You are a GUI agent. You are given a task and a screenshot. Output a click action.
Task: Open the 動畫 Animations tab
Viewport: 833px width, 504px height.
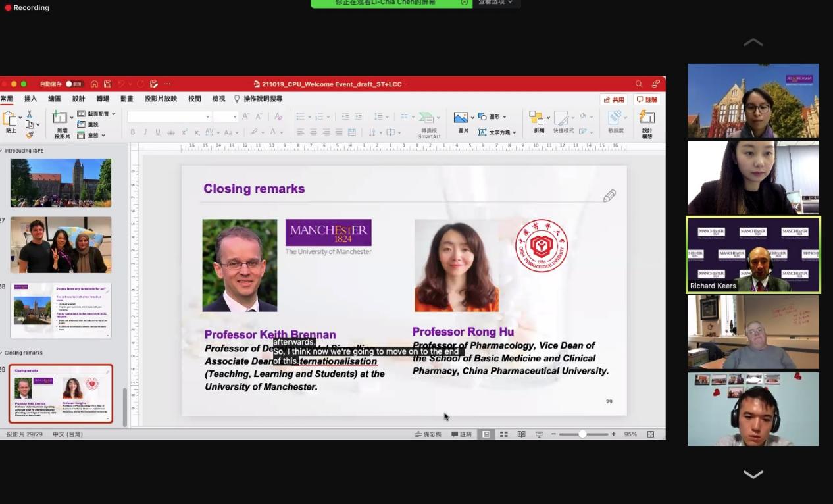click(x=127, y=99)
